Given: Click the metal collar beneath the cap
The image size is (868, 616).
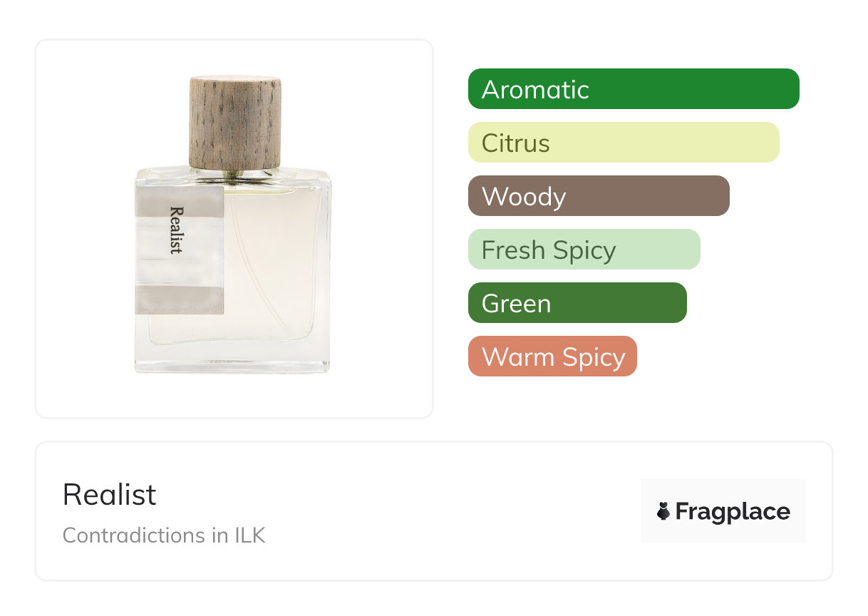Looking at the screenshot, I should coord(234,172).
